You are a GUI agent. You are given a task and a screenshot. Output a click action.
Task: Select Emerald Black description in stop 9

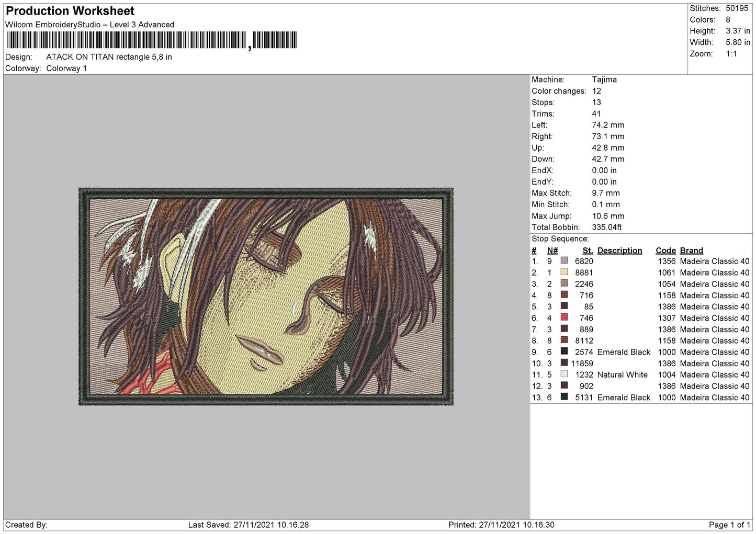pos(624,352)
